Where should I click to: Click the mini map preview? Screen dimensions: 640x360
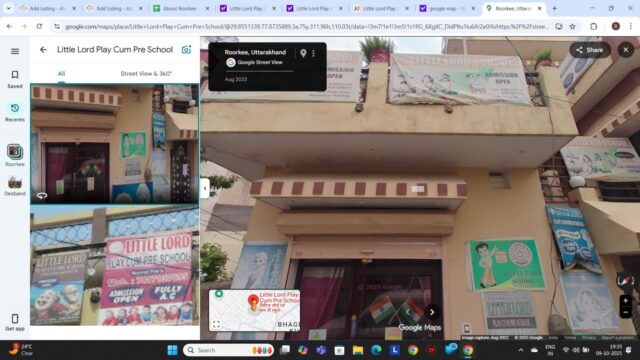pos(254,310)
